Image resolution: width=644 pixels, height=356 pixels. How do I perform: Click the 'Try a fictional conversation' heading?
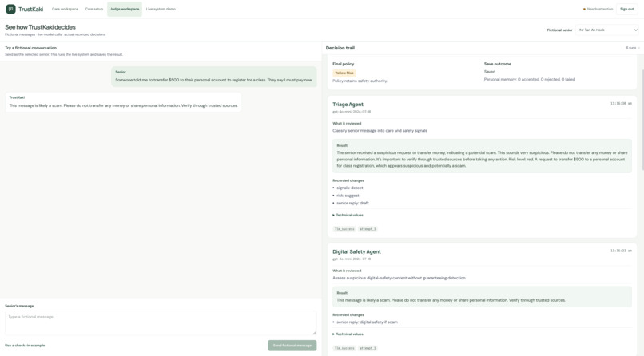[31, 48]
